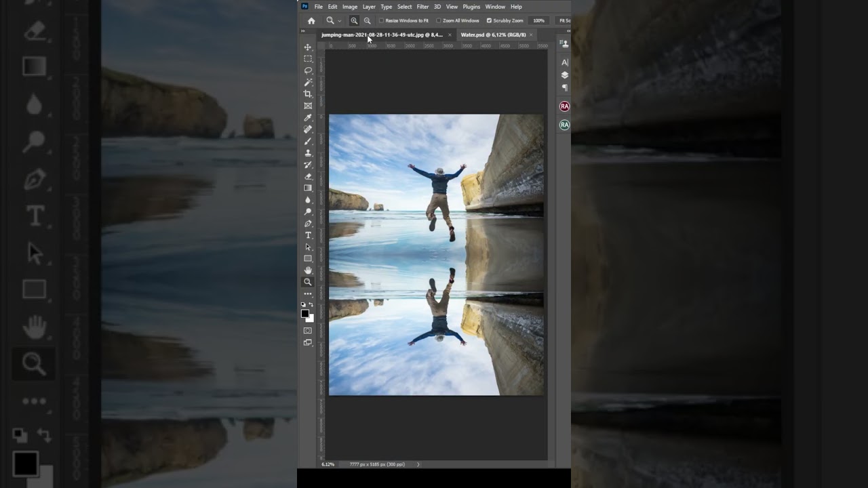The width and height of the screenshot is (868, 488).
Task: Click the 6.12% zoom level field
Action: pyautogui.click(x=328, y=464)
